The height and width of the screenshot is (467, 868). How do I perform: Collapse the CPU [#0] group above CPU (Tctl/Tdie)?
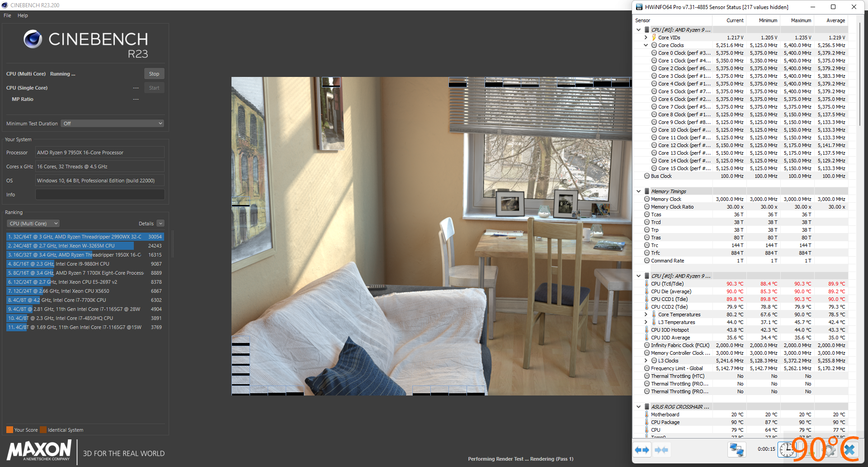pyautogui.click(x=638, y=276)
